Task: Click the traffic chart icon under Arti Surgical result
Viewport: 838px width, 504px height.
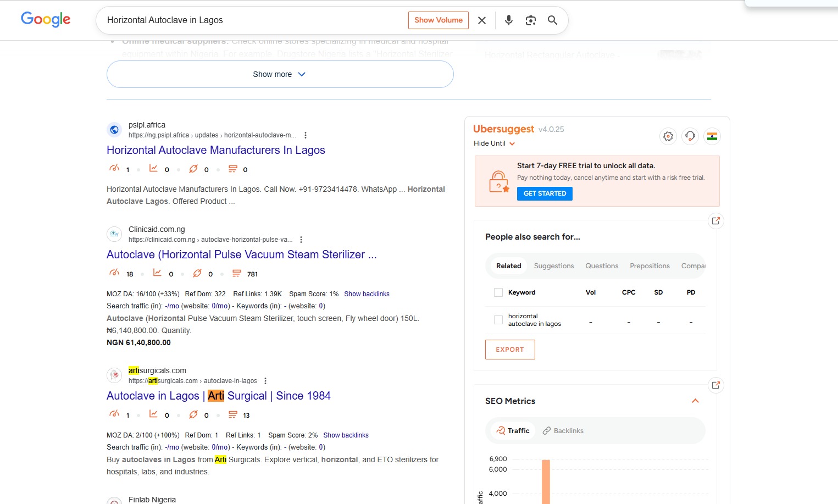Action: [x=153, y=414]
